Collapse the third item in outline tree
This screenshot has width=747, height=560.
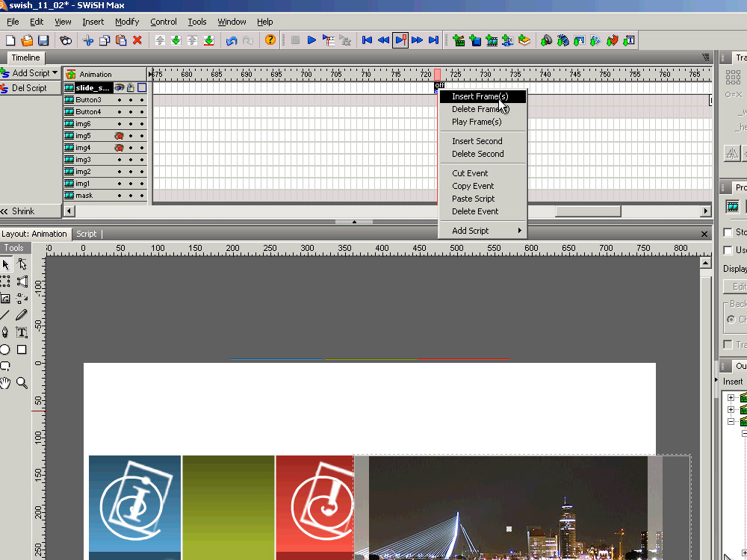pos(731,422)
